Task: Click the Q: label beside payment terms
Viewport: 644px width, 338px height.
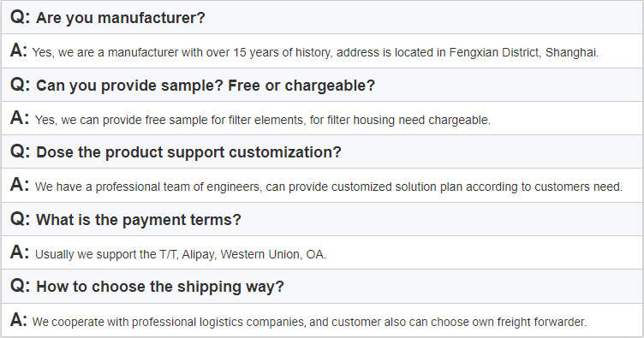Action: [x=21, y=219]
